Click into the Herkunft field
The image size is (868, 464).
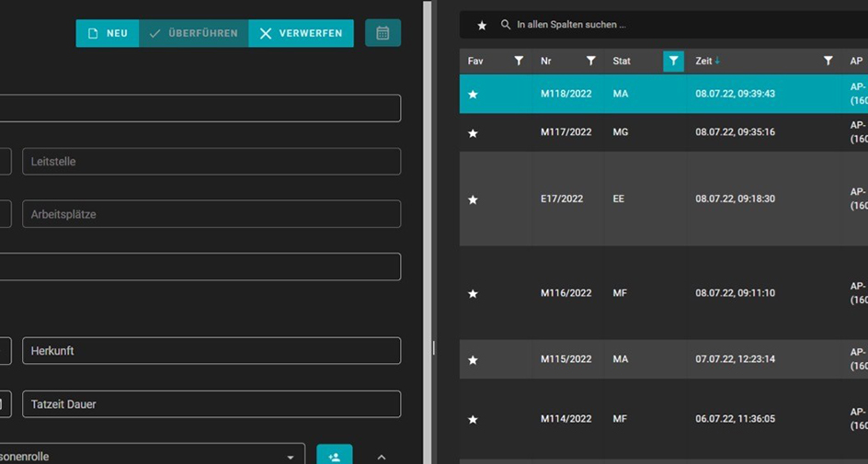[x=211, y=351]
